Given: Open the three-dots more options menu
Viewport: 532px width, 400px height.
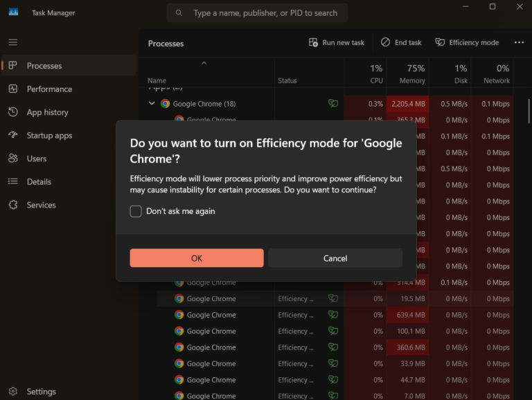Looking at the screenshot, I should click(x=519, y=42).
